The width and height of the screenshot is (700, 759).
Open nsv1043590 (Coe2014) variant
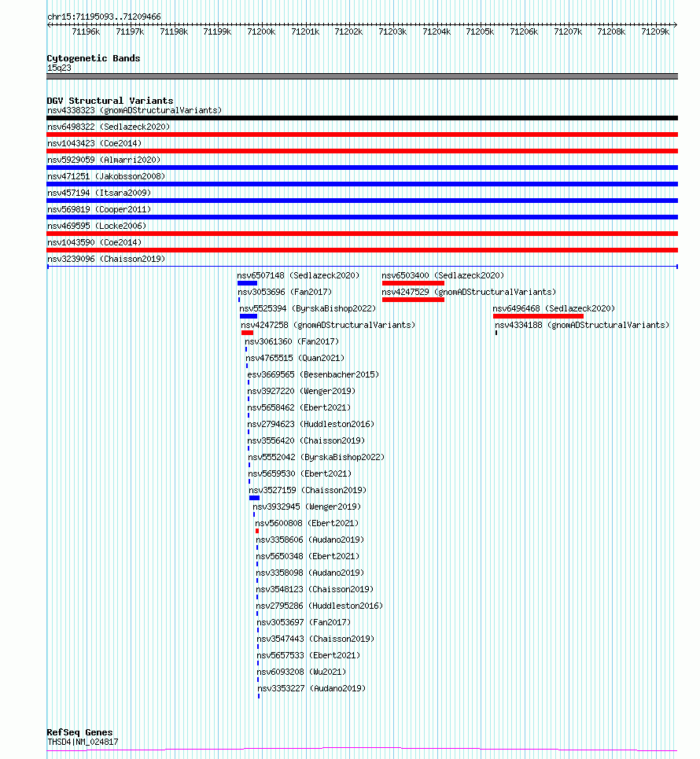94,242
